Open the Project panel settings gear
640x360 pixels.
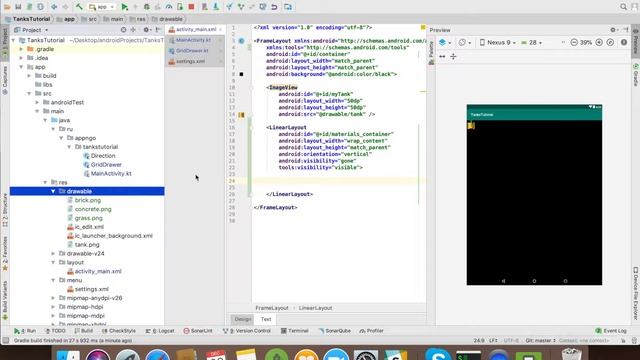coord(146,30)
